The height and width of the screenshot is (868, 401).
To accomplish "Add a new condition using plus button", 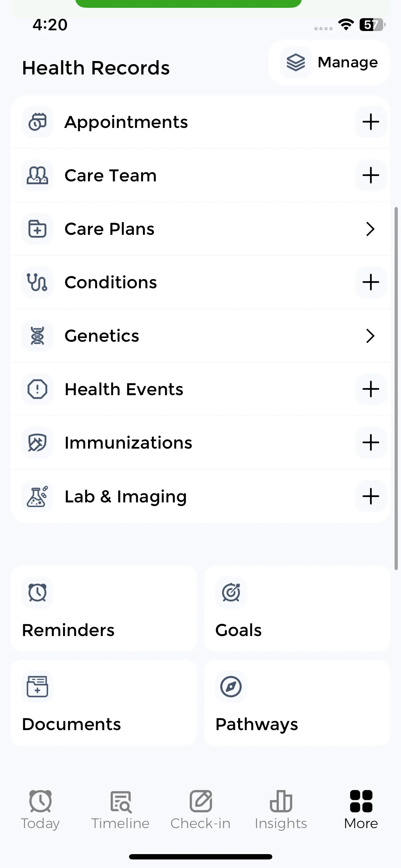I will 371,282.
